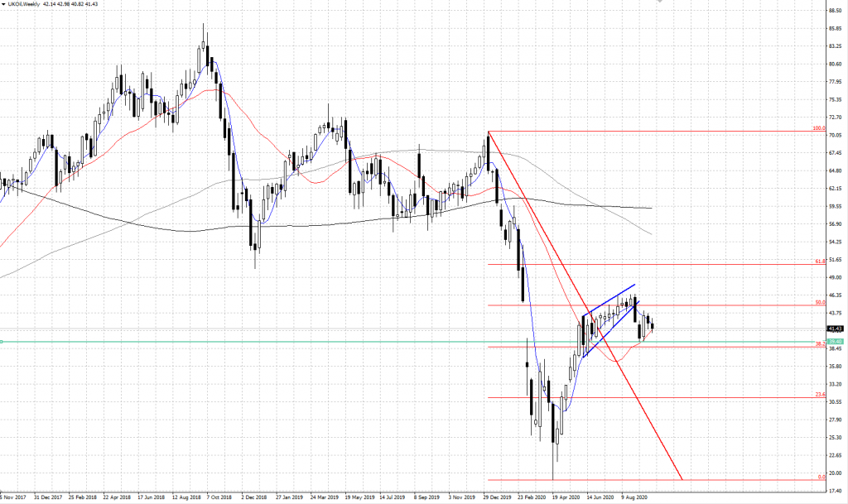Select the Fibonacci 100.0 level label
848x504 pixels.
tap(817, 129)
